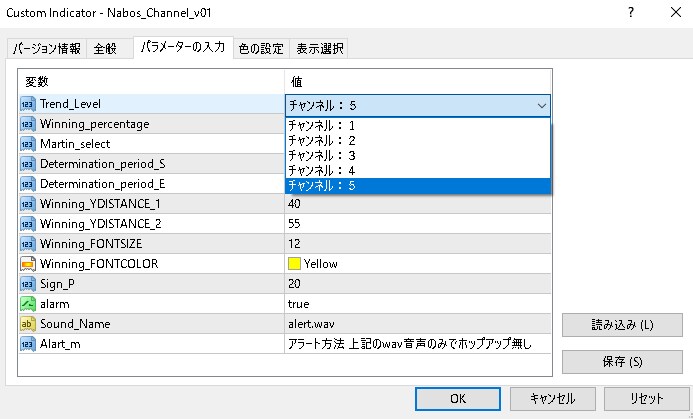Switch to the 表示選択 tab
The height and width of the screenshot is (419, 693).
320,48
